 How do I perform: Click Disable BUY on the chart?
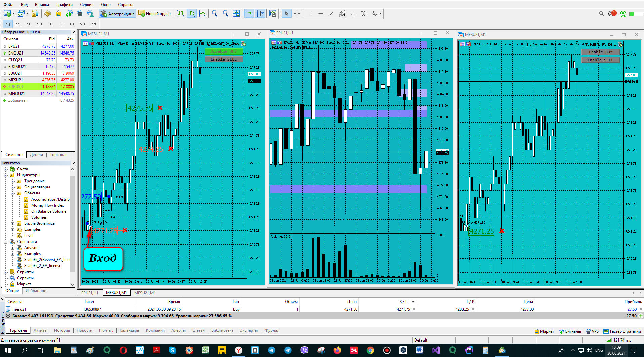(224, 51)
